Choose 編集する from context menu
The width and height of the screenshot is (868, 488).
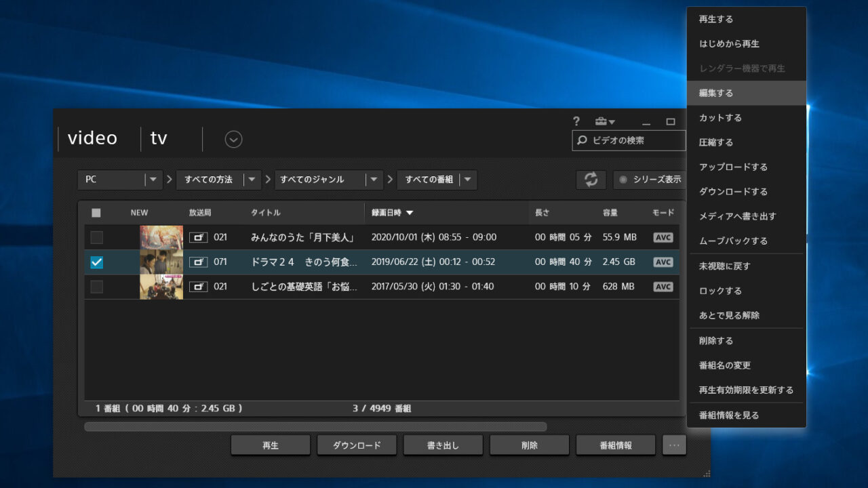pos(716,93)
